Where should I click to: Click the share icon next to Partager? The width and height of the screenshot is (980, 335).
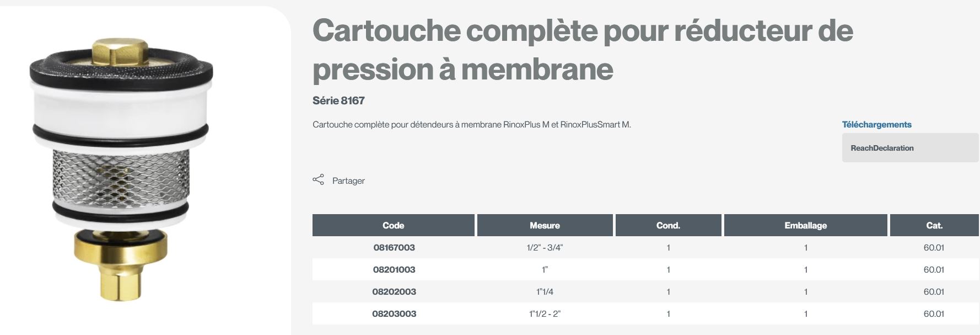point(318,180)
